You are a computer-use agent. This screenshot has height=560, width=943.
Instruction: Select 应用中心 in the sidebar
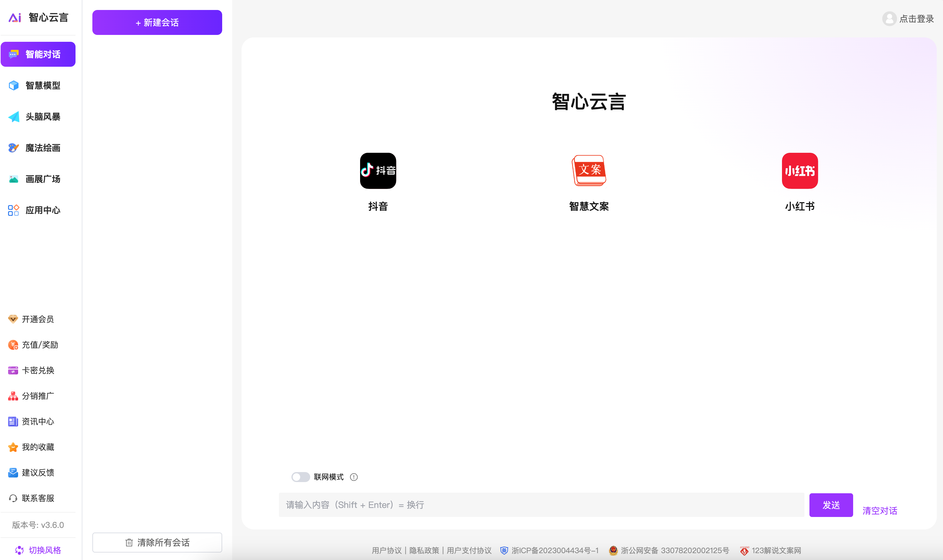pos(38,210)
